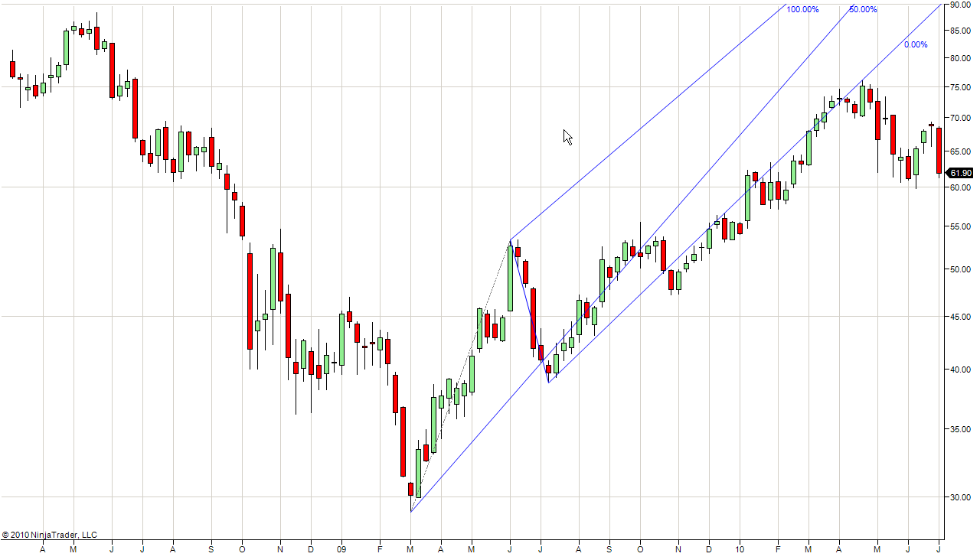Click the F month label just after 10
The width and height of the screenshot is (980, 560).
point(778,549)
